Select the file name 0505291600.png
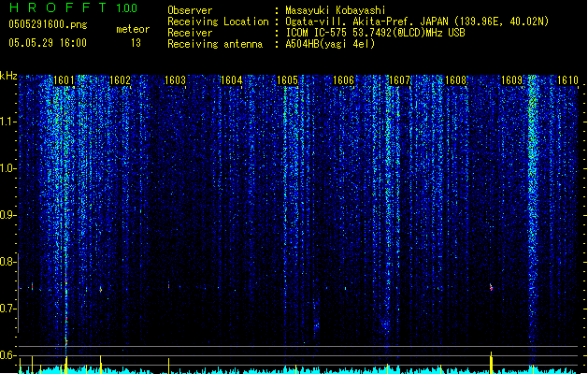The height and width of the screenshot is (374, 588). 48,24
